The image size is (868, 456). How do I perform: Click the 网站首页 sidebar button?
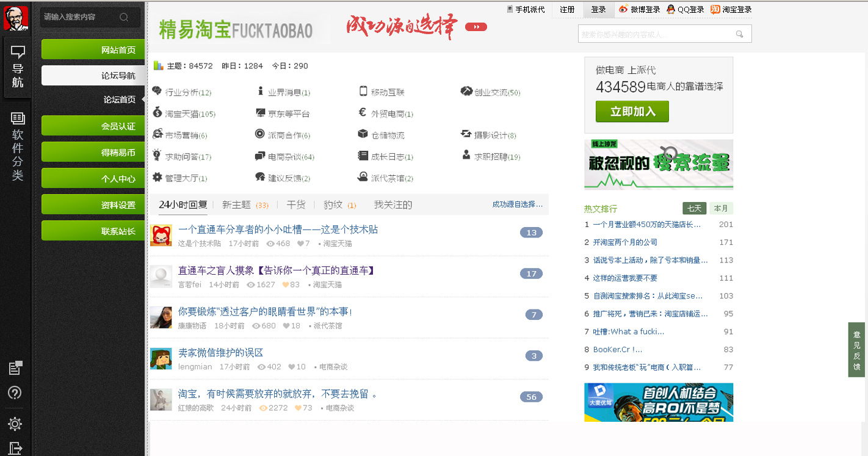(x=93, y=49)
